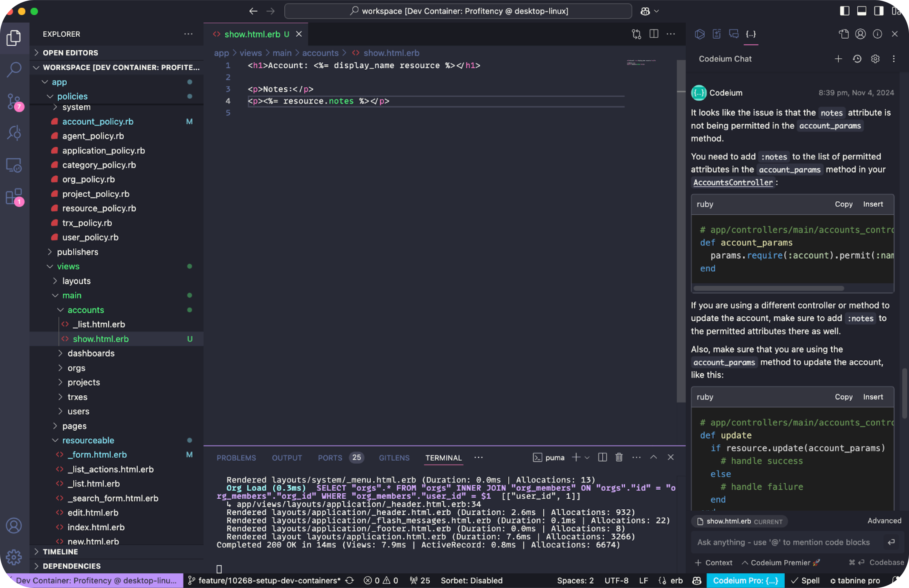Image resolution: width=909 pixels, height=588 pixels.
Task: Collapse the policies folder
Action: (x=72, y=96)
